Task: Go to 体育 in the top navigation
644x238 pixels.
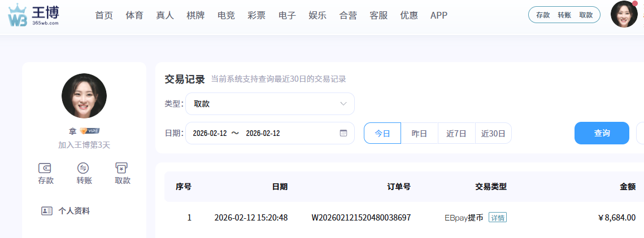Action: [134, 15]
